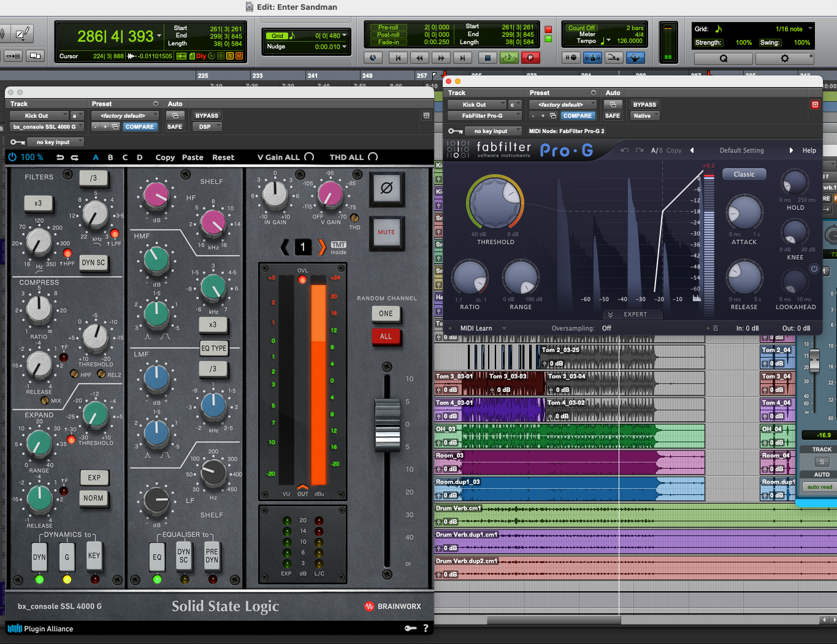Click target window red button in Pro-G header
The width and height of the screenshot is (837, 644).
click(815, 104)
